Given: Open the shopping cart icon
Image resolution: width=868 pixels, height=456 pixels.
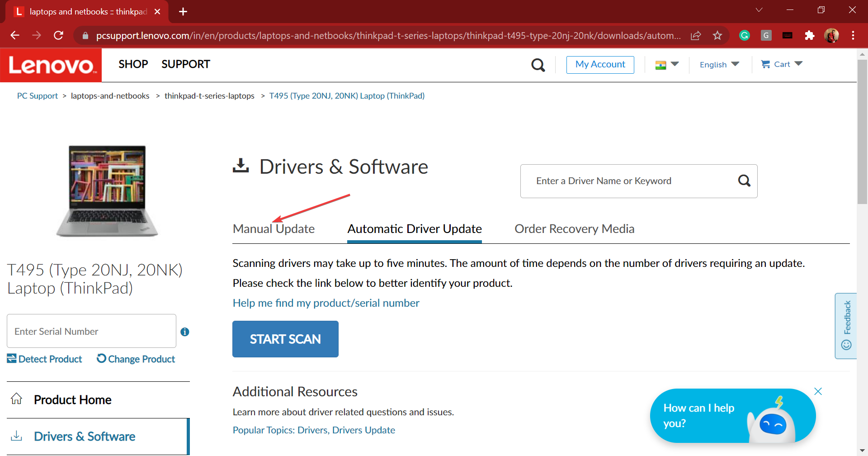Looking at the screenshot, I should coord(765,64).
